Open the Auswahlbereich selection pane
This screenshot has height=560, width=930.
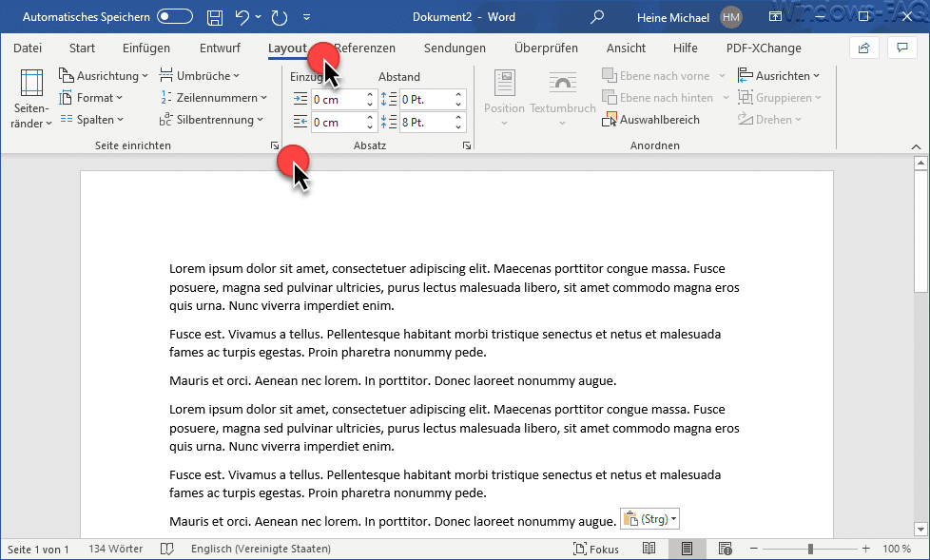pyautogui.click(x=651, y=120)
